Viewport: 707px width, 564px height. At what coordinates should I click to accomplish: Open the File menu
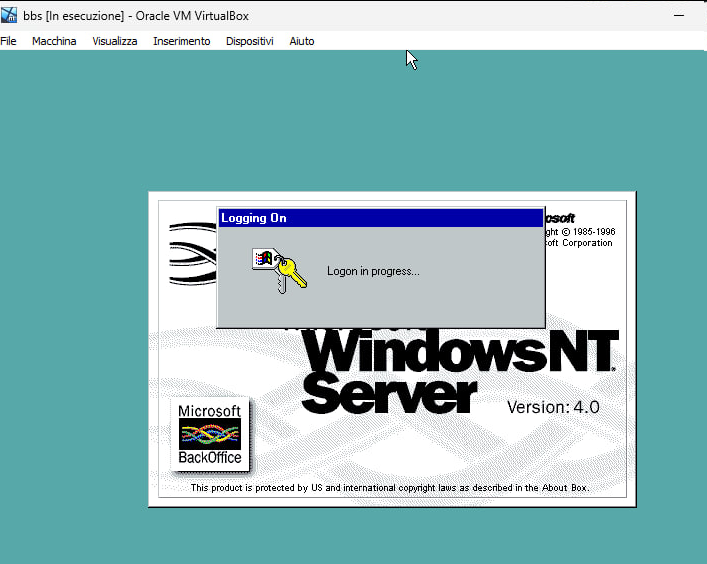8,41
